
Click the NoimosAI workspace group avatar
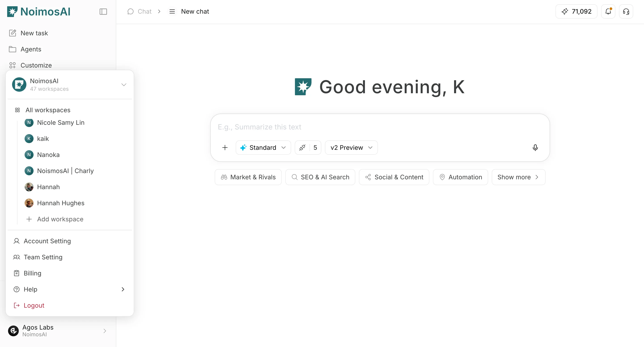point(19,85)
